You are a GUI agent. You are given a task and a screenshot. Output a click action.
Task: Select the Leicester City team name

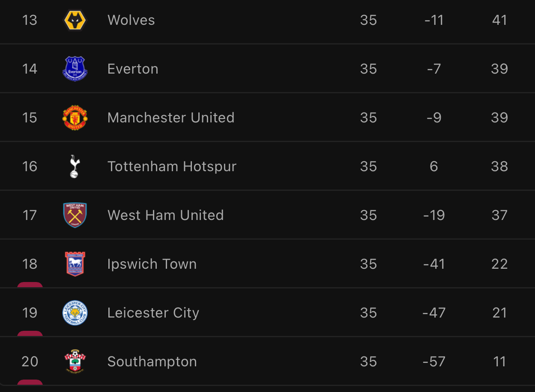[153, 313]
